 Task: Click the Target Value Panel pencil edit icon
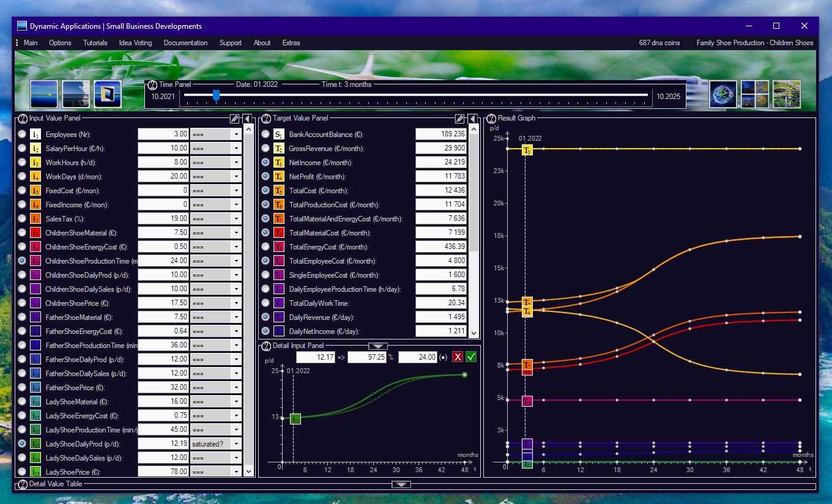pos(460,119)
